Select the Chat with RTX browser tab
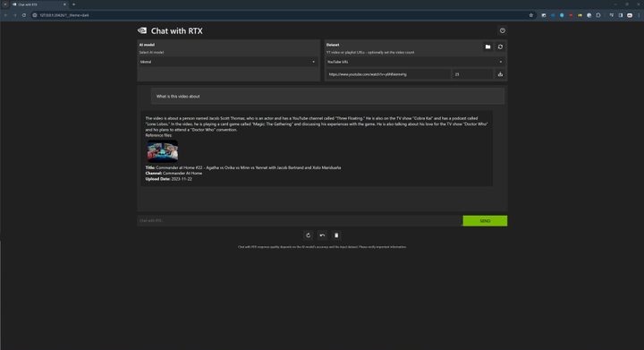The image size is (644, 350). point(39,4)
